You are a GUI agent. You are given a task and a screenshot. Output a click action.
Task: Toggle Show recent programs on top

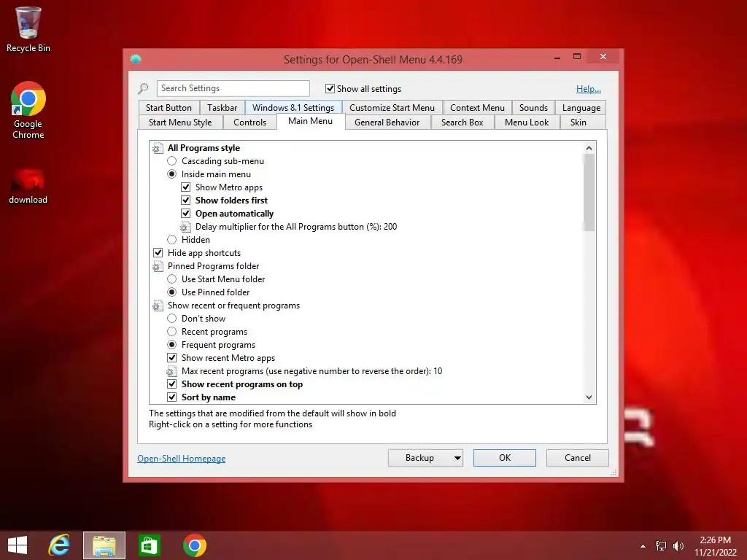(x=172, y=384)
